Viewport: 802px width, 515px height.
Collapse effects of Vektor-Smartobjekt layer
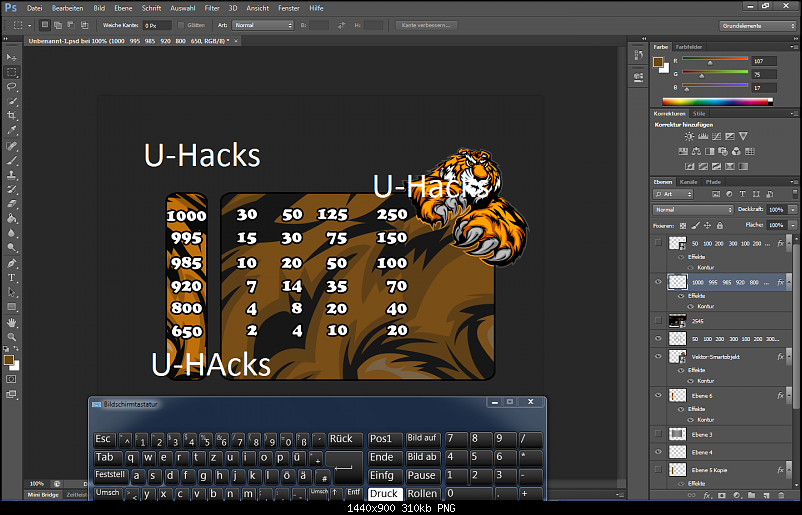click(x=789, y=356)
